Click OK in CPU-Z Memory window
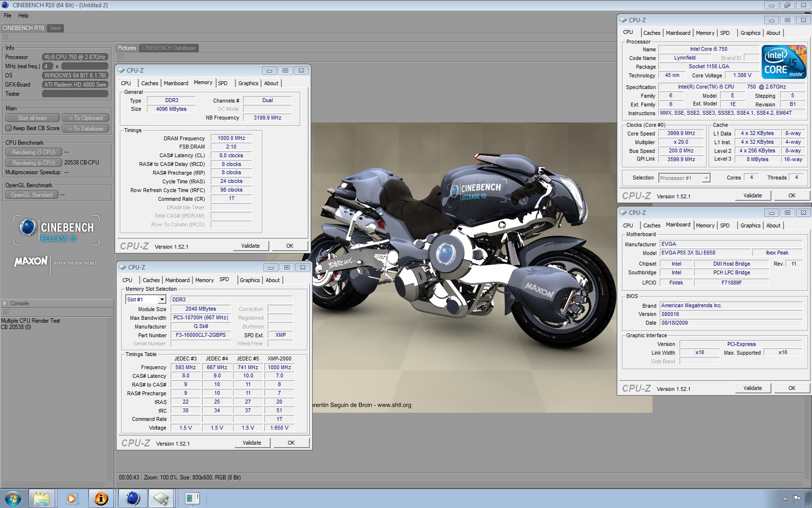 pos(290,246)
